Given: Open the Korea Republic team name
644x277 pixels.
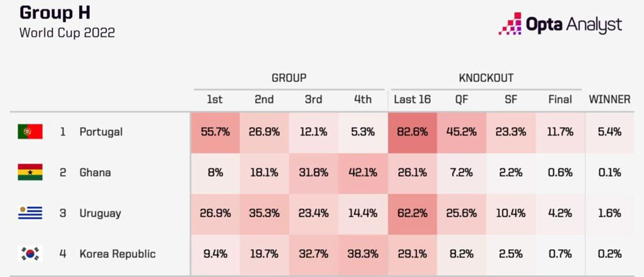Looking at the screenshot, I should (118, 254).
